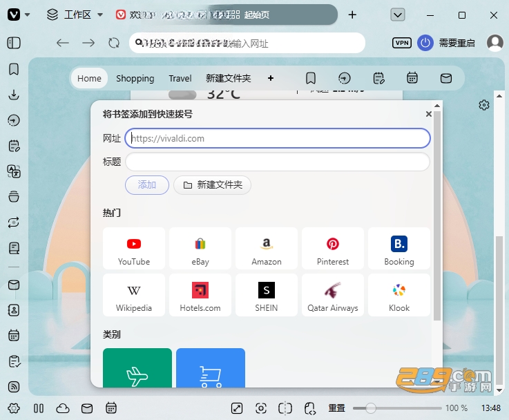Open Notes from start page bar
509x420 pixels.
click(378, 78)
